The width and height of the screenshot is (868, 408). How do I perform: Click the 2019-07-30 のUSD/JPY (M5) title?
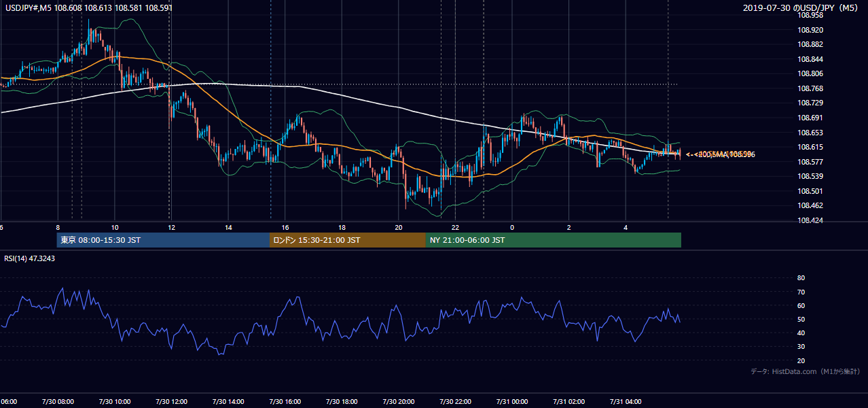click(x=802, y=7)
